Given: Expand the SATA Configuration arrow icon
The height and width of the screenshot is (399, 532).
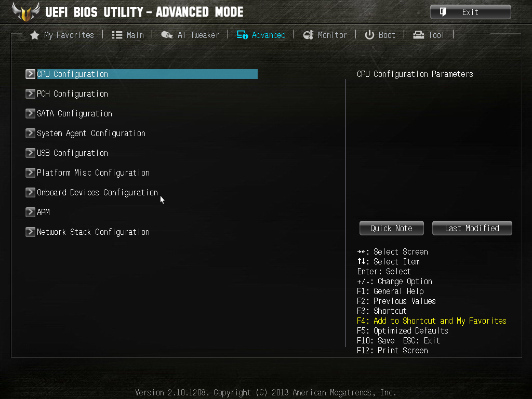Looking at the screenshot, I should [30, 113].
